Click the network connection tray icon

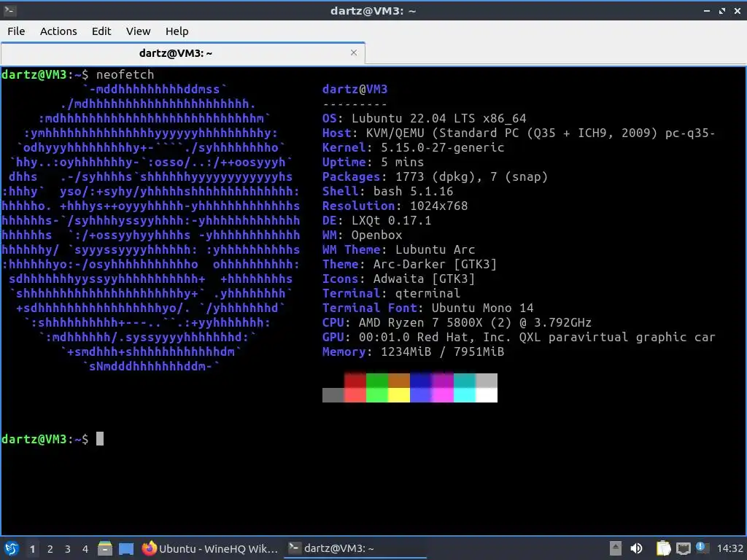pos(683,548)
